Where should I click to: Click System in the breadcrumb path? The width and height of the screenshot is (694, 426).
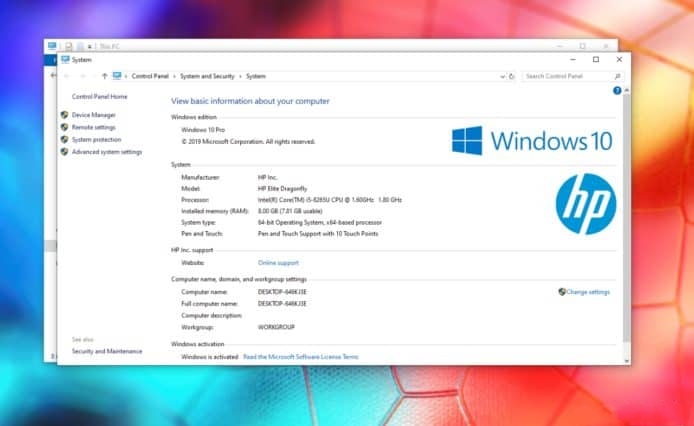[x=256, y=77]
